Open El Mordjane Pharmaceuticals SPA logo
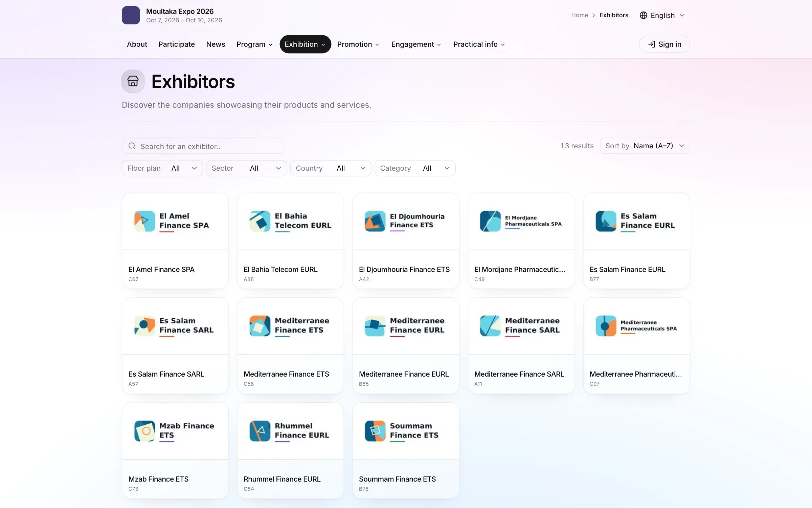This screenshot has height=508, width=812. pos(521,221)
